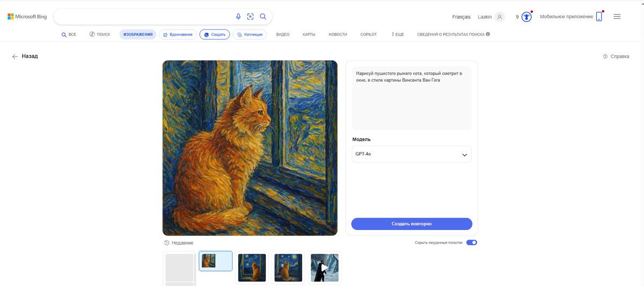Switch language to Français
This screenshot has width=644, height=287.
(462, 17)
